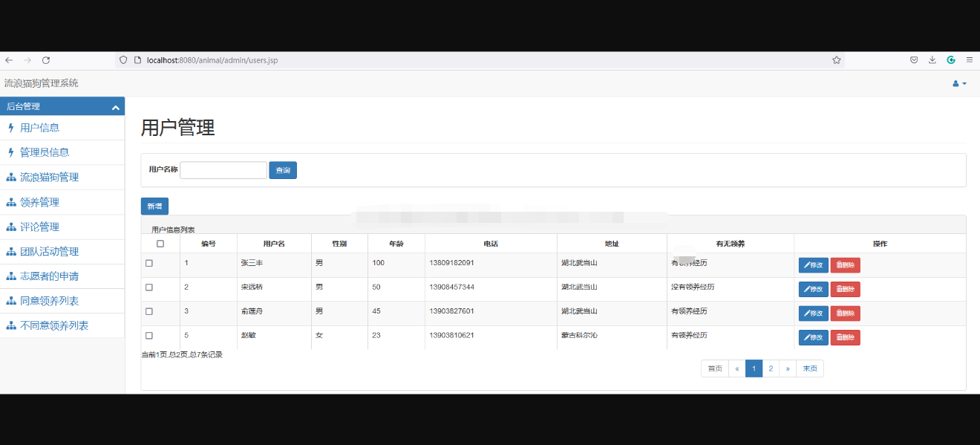Image resolution: width=980 pixels, height=445 pixels.
Task: Check the box for 俞莲舟 row
Action: (x=149, y=311)
